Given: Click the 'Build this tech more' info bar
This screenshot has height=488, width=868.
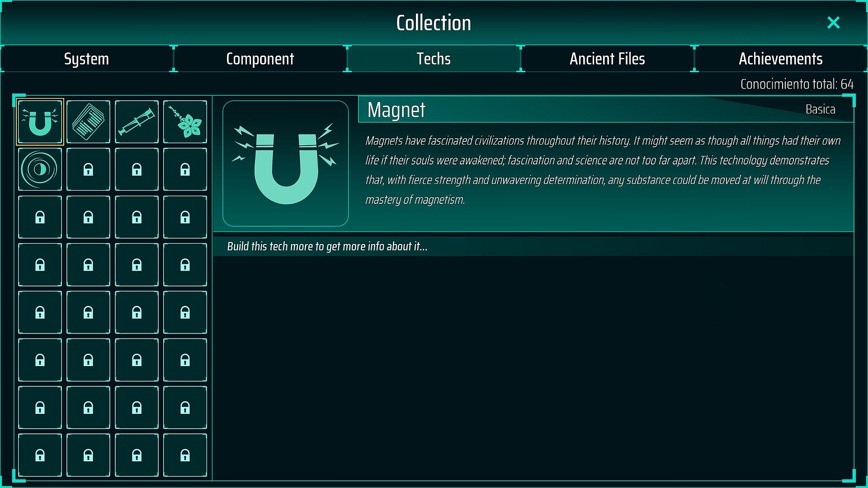Looking at the screenshot, I should [327, 247].
